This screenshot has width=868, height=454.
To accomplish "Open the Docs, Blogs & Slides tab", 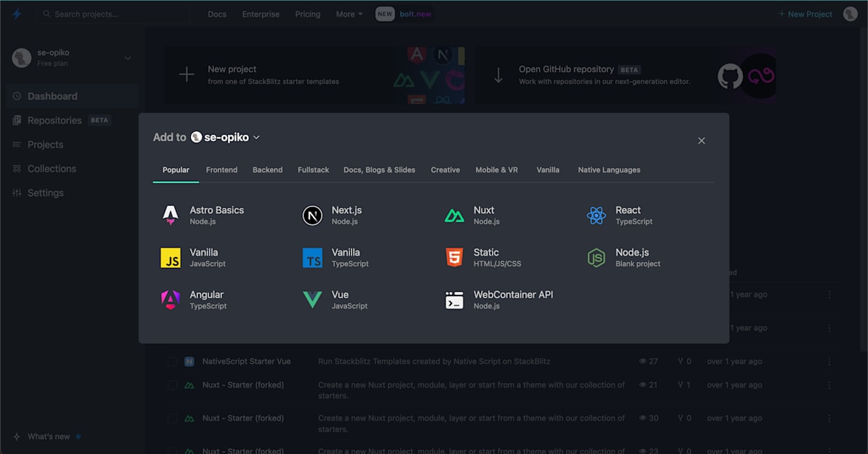I will click(x=379, y=169).
